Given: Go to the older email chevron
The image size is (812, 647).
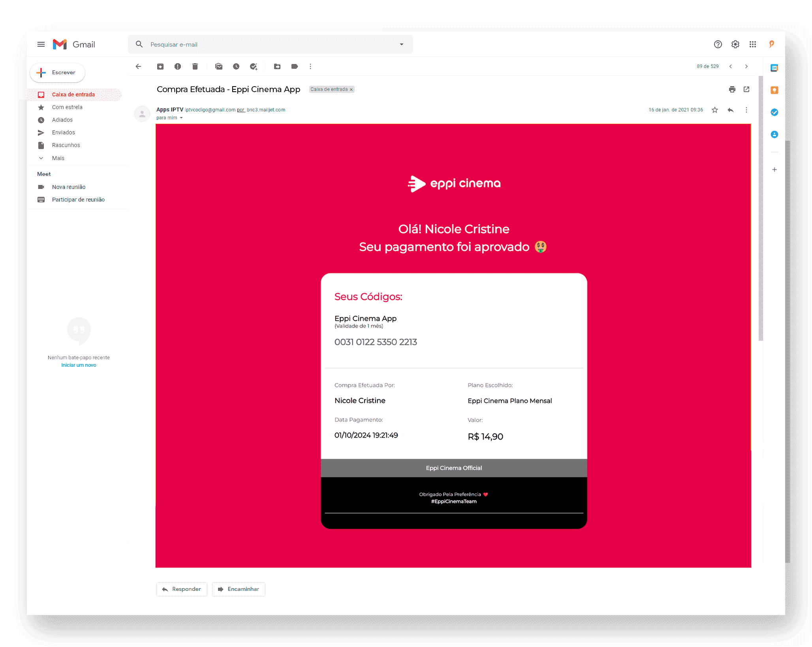Looking at the screenshot, I should click(x=746, y=66).
